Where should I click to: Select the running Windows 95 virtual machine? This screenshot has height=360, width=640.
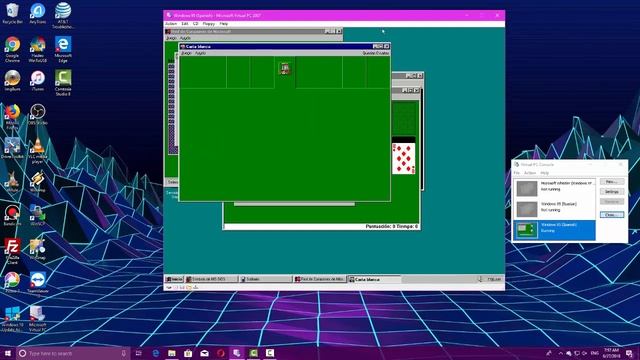[x=554, y=230]
